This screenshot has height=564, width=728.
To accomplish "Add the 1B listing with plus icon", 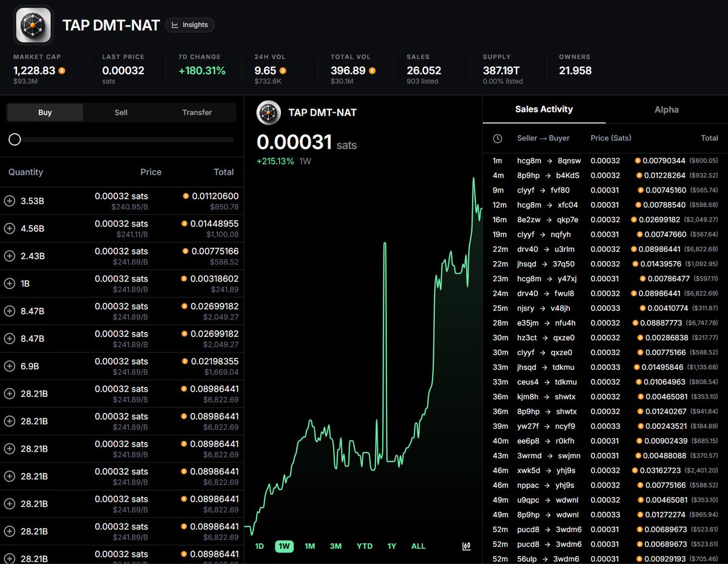I will [x=9, y=284].
